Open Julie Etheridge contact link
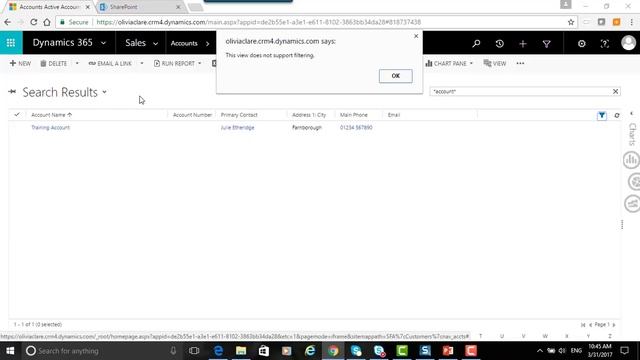The width and height of the screenshot is (640, 360). click(x=238, y=127)
